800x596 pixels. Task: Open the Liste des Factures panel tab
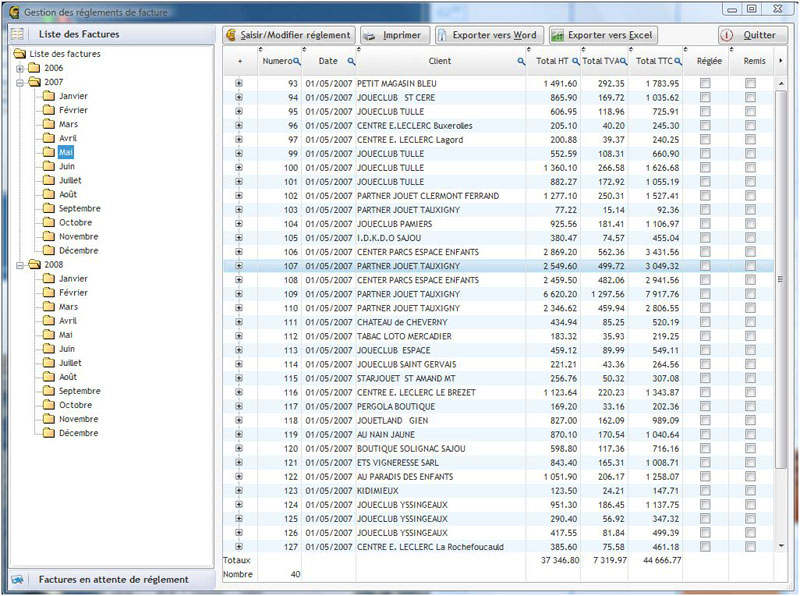[112, 34]
